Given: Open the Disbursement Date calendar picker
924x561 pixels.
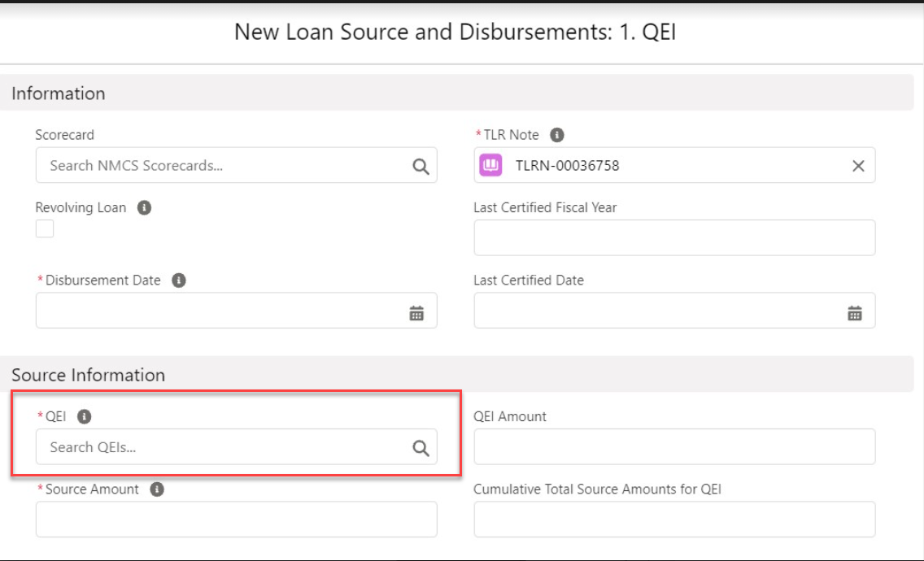Looking at the screenshot, I should [x=416, y=312].
